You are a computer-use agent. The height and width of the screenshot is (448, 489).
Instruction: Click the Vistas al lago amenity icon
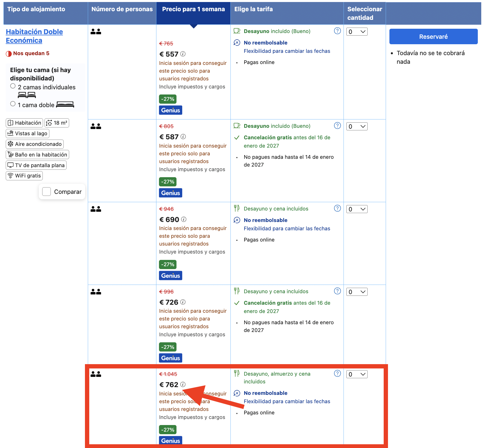(11, 133)
